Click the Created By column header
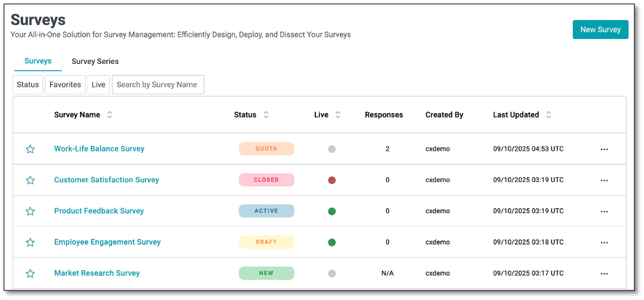Screen dimensions: 644x300 (x=444, y=115)
